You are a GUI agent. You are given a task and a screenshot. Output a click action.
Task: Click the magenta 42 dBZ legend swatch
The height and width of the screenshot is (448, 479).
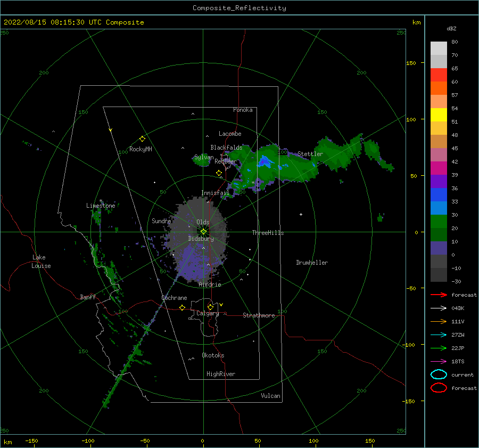coord(439,168)
